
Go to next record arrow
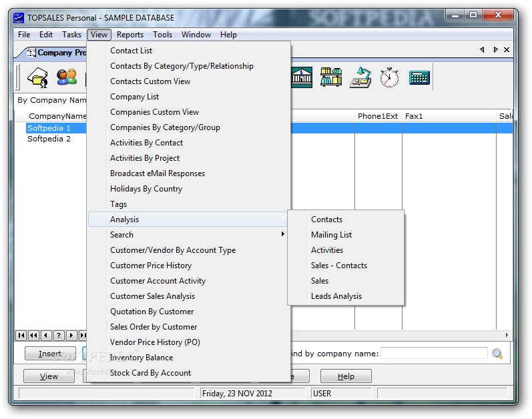pos(71,336)
